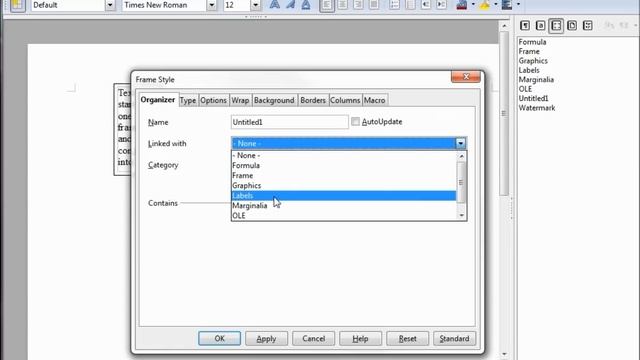Click dropdown list scroll-up arrow
Image resolution: width=640 pixels, height=360 pixels.
coord(461,156)
